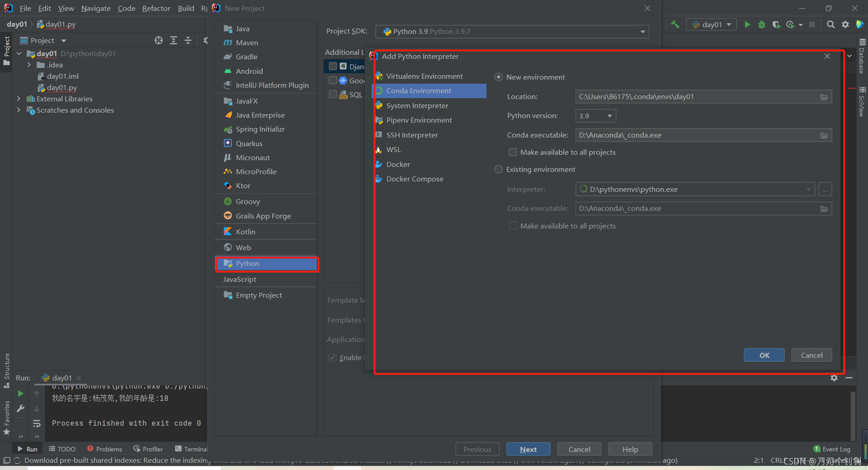Viewport: 868px width, 470px height.
Task: Toggle the Enable checkbox in New Project
Action: pyautogui.click(x=333, y=357)
